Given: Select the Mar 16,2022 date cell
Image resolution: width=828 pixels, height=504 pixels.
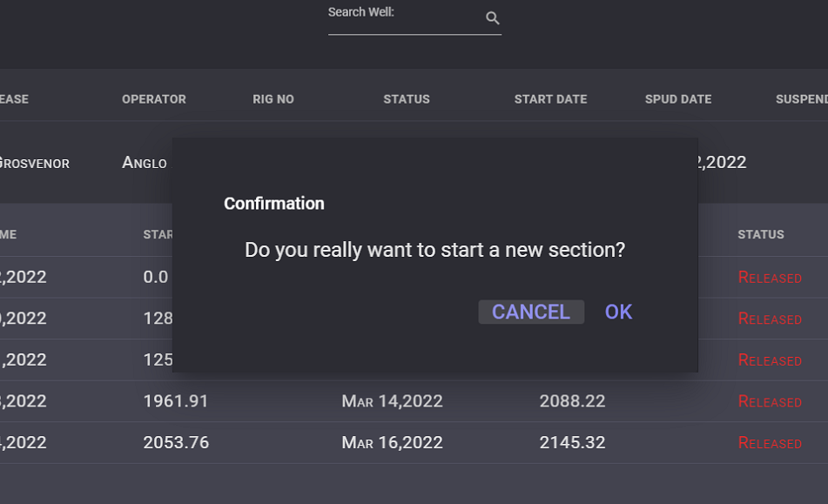Looking at the screenshot, I should (x=392, y=442).
